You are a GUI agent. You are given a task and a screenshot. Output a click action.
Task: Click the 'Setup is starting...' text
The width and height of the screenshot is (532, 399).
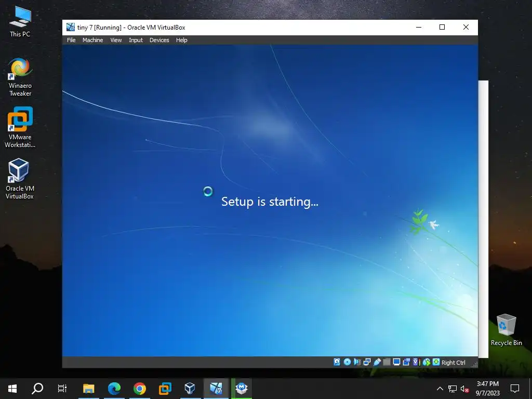click(270, 202)
